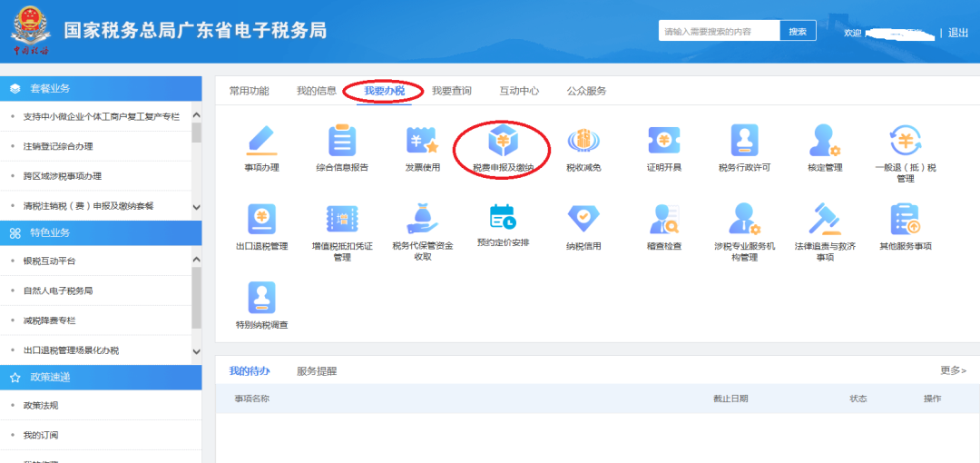Click the 国家税务总局广东省电子税务局 title
Screen dimensions: 980x463
[195, 30]
